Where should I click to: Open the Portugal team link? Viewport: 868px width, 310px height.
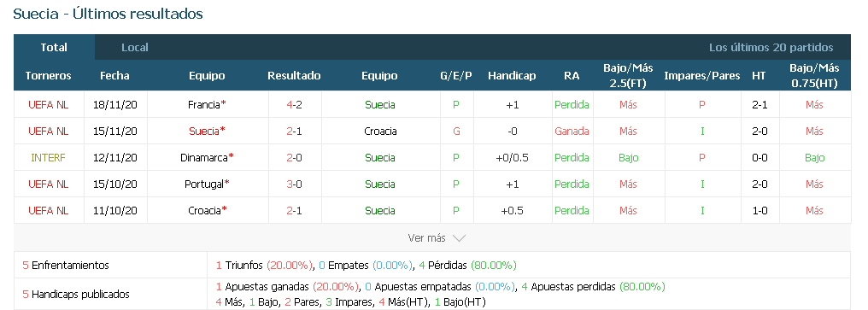click(x=204, y=184)
